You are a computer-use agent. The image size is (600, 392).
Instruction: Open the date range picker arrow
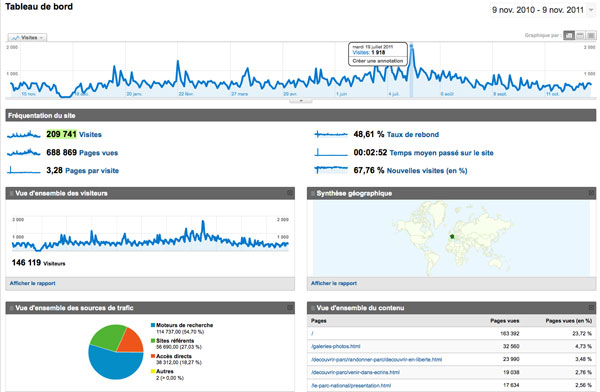tap(591, 10)
